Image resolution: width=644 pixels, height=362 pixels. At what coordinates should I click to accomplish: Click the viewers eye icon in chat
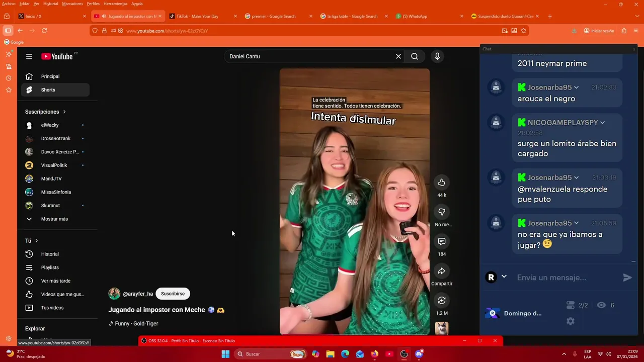601,305
